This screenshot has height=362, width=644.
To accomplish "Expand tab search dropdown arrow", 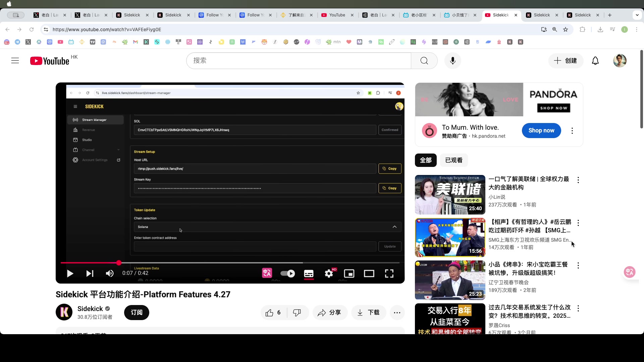I will 637,15.
